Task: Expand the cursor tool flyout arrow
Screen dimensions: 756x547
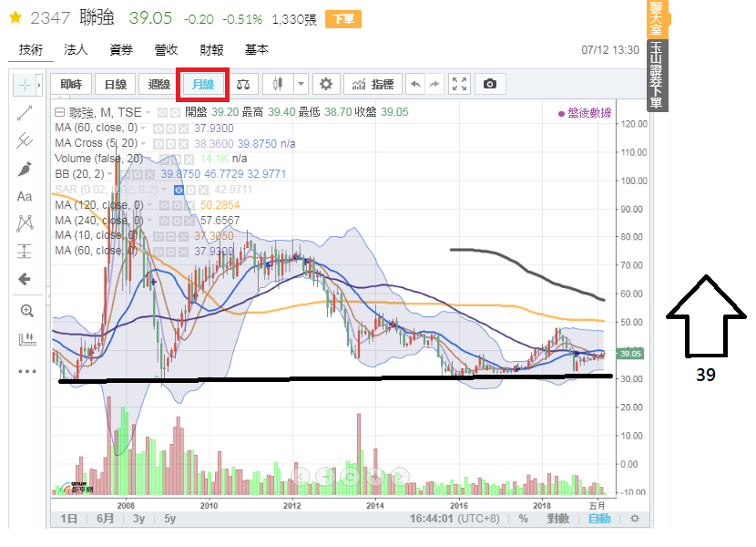Action: click(39, 86)
